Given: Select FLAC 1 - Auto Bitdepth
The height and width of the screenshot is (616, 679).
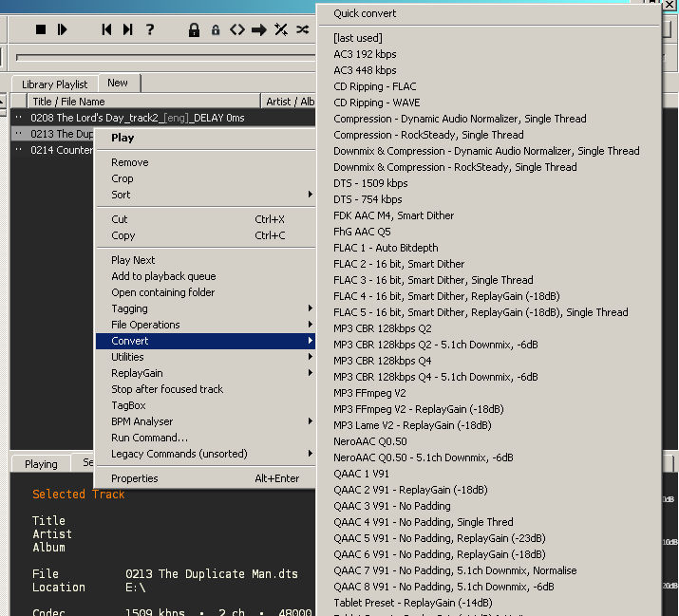Looking at the screenshot, I should (x=488, y=248).
